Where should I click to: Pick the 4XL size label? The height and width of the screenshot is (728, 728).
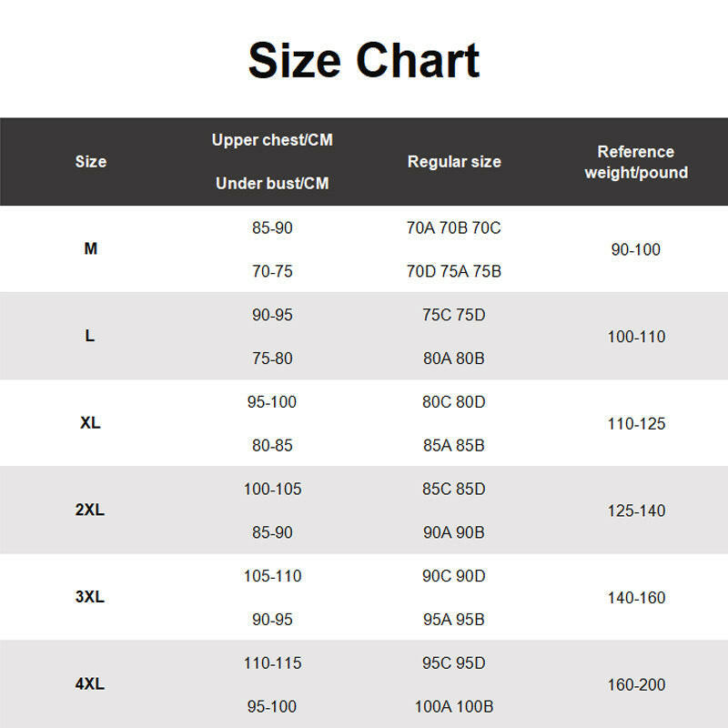pos(90,684)
